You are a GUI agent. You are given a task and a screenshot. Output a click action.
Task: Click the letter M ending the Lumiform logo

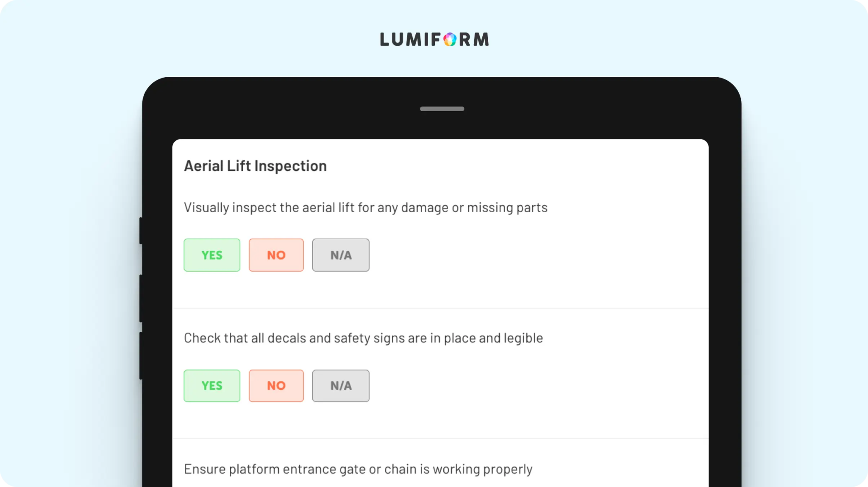481,39
